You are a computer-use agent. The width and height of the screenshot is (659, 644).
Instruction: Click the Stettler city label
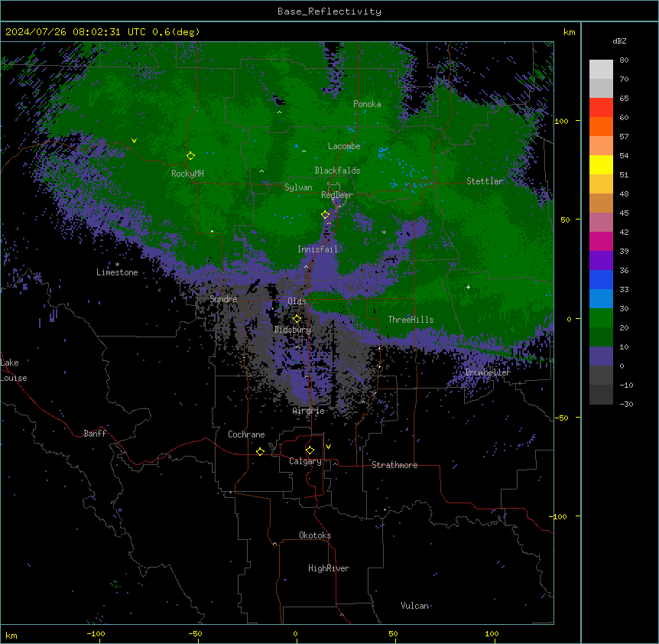coord(485,181)
